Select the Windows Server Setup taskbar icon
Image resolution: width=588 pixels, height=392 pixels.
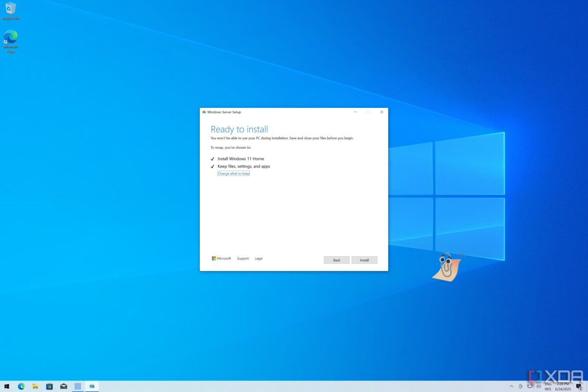[92, 386]
